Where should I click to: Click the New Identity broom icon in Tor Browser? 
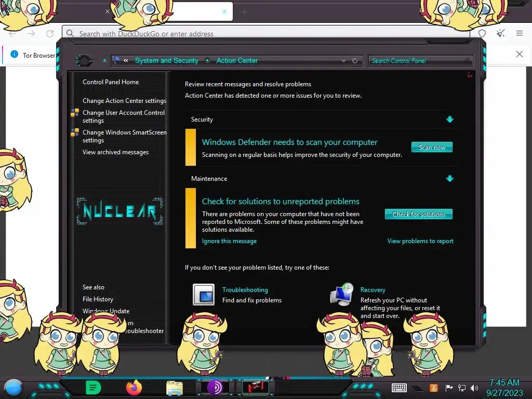coord(500,33)
